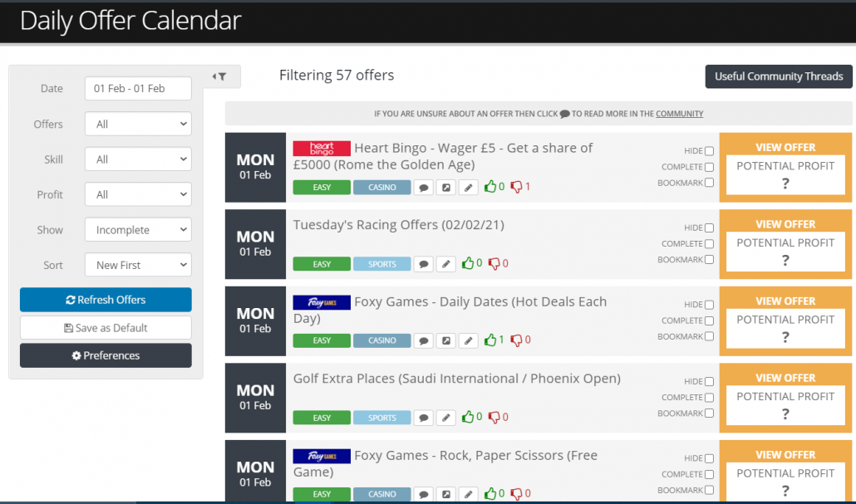This screenshot has height=504, width=856.
Task: Click the Heart Bingo logo
Action: pos(322,149)
